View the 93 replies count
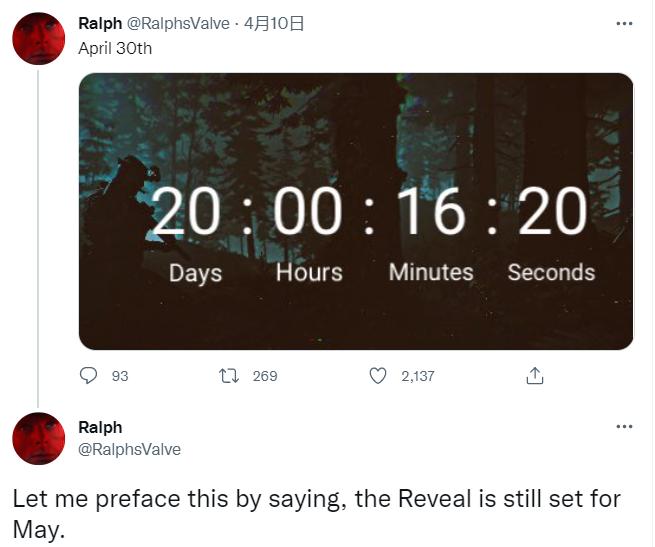 pos(120,376)
